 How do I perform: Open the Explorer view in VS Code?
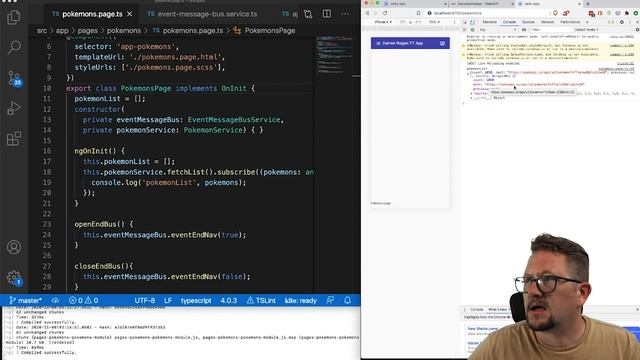(x=13, y=17)
